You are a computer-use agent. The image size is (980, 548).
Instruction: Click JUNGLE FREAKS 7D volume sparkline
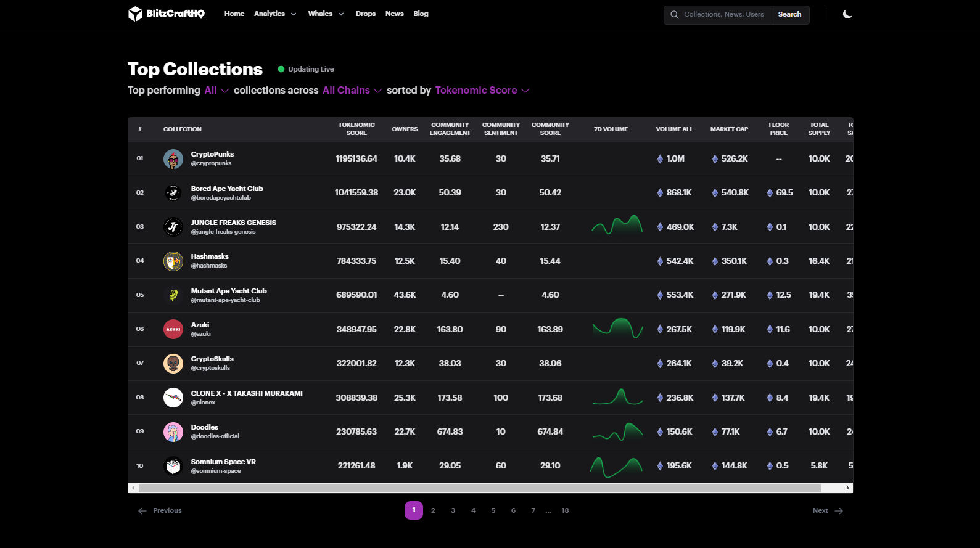[x=617, y=225]
